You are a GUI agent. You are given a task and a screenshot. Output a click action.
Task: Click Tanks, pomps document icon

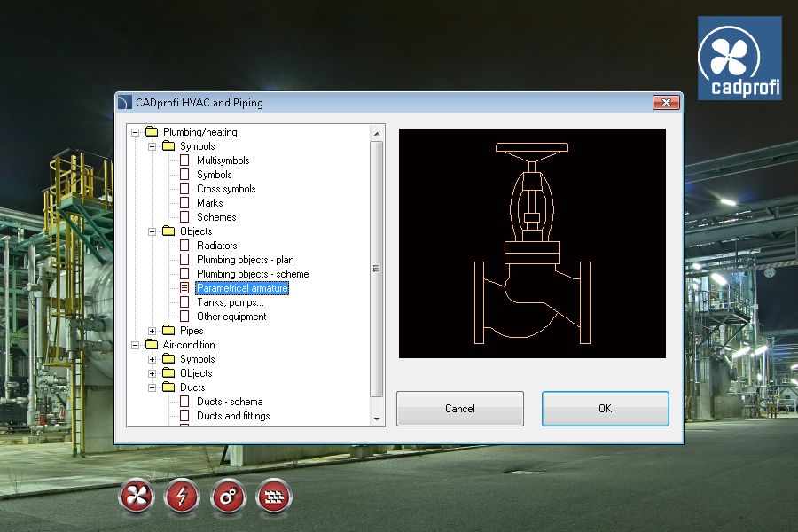click(184, 302)
